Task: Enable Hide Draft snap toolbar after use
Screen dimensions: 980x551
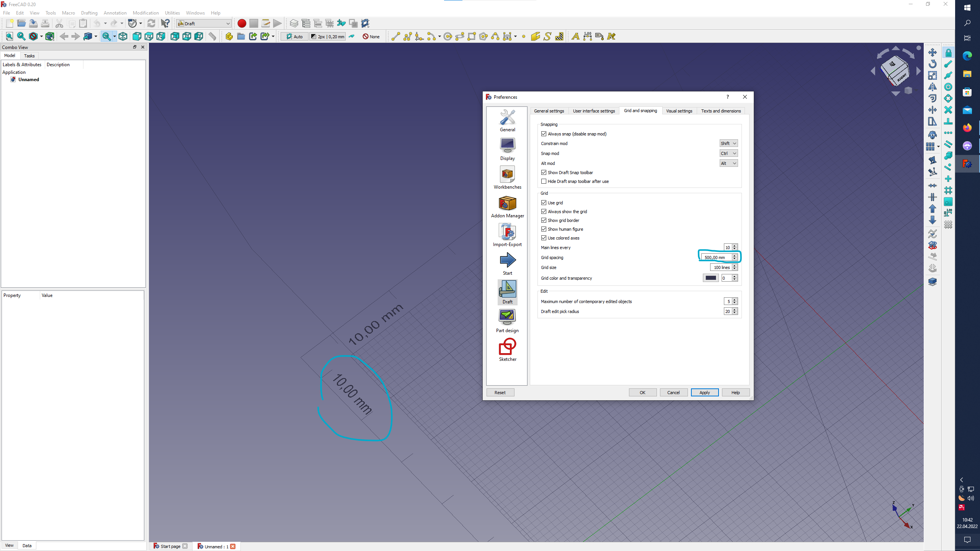Action: 544,181
